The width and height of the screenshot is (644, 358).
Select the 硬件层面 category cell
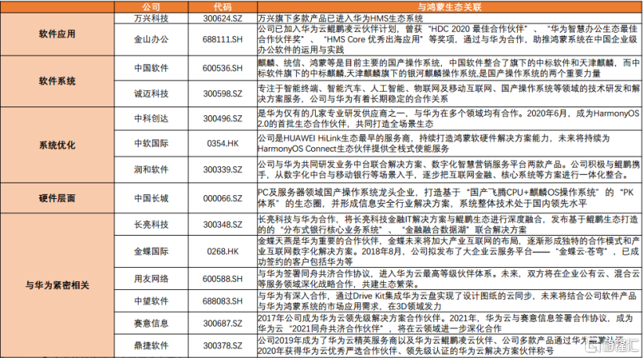click(x=57, y=198)
